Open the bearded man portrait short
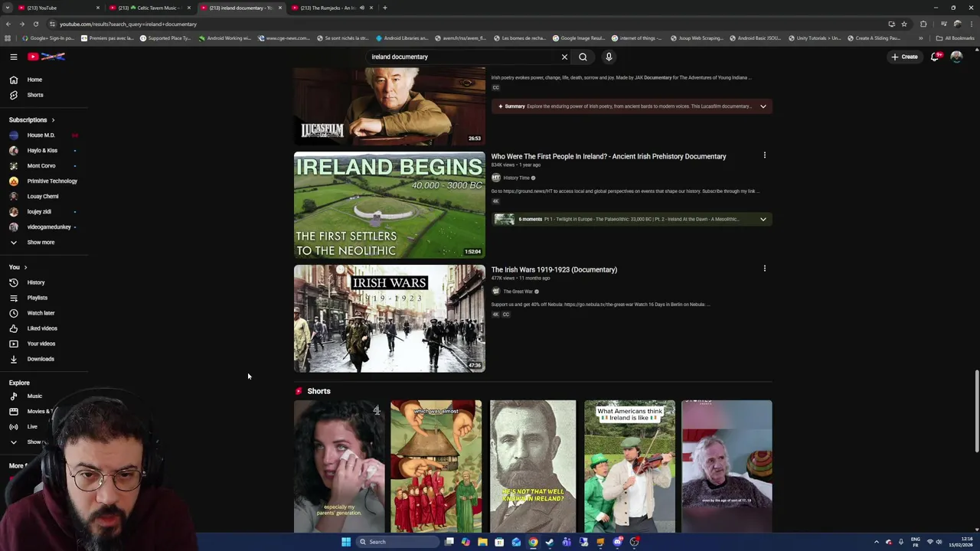This screenshot has height=551, width=980. pos(533,466)
